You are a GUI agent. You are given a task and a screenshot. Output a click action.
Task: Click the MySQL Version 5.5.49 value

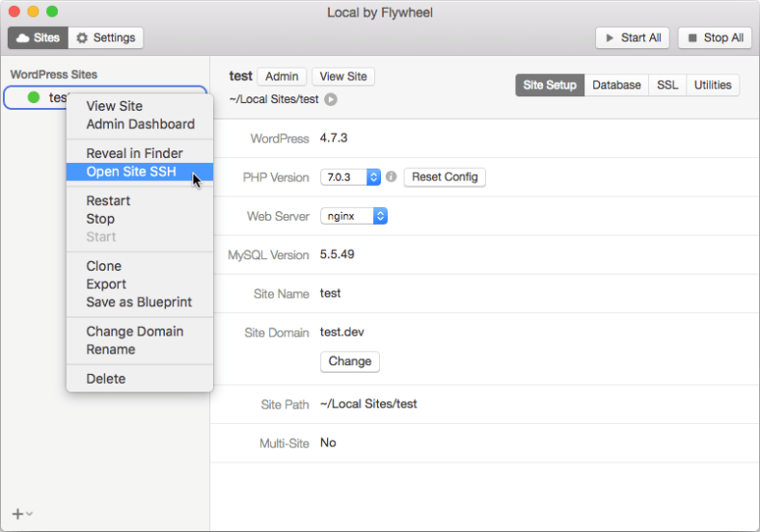[x=337, y=254]
